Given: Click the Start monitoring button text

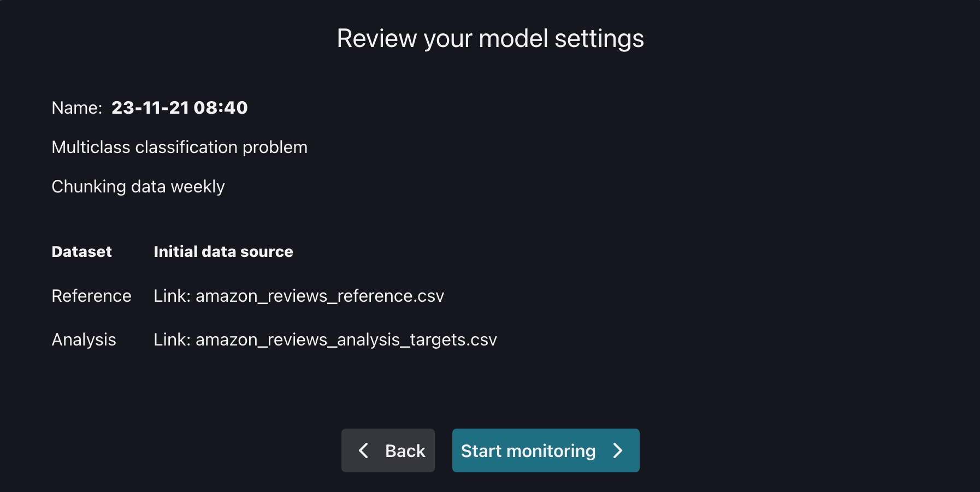Looking at the screenshot, I should [528, 451].
